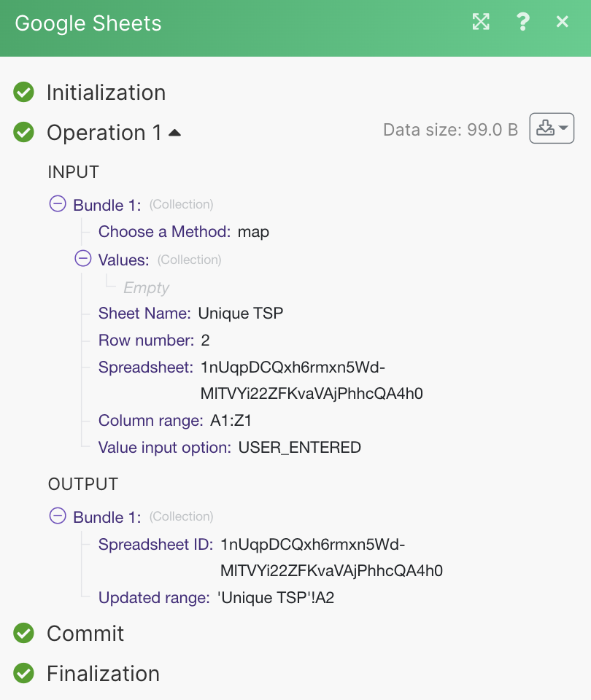Click the fullscreen expand icon in header
This screenshot has height=700, width=591.
481,22
